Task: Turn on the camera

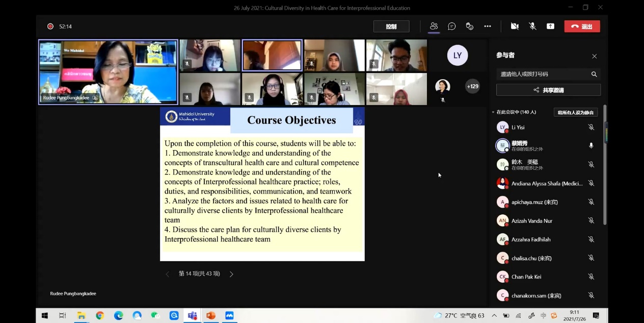Action: [515, 27]
